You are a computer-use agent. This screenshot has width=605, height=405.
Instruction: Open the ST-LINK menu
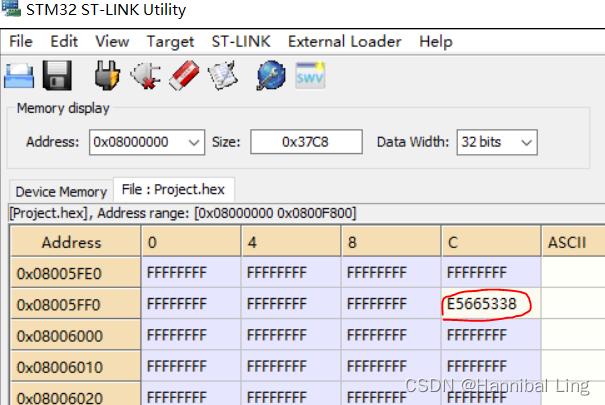(241, 41)
